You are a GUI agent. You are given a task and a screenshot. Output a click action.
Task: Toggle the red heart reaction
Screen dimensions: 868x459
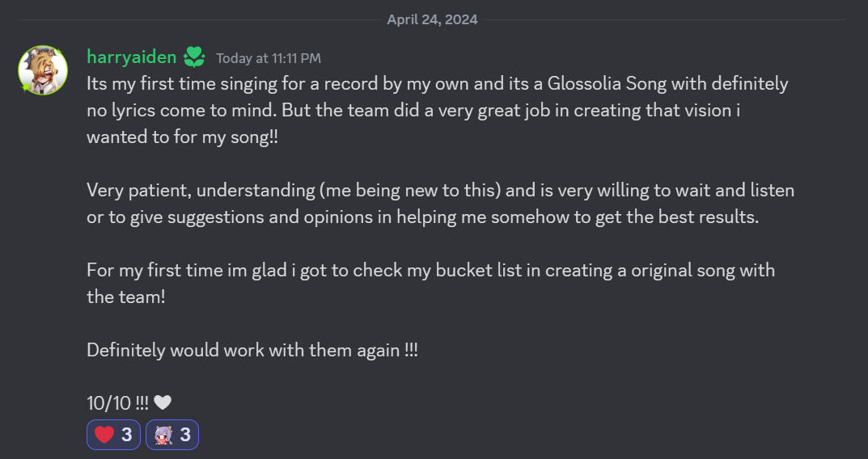(x=114, y=435)
